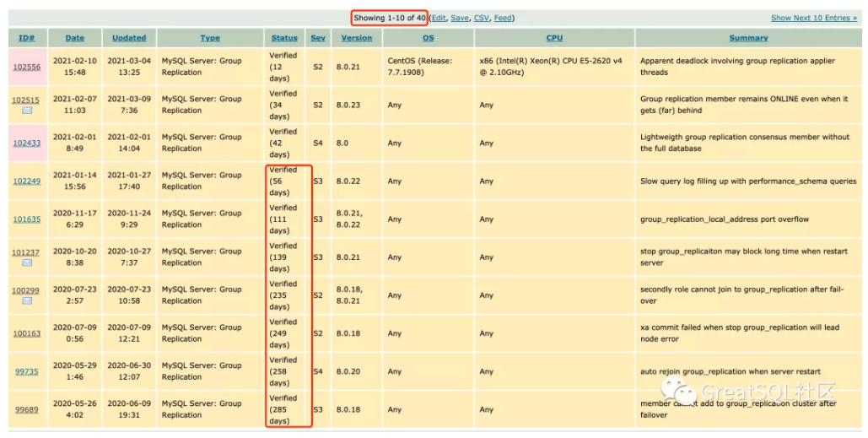Click 'Showing 1-10 of 40' text
The height and width of the screenshot is (438, 868).
tap(390, 18)
